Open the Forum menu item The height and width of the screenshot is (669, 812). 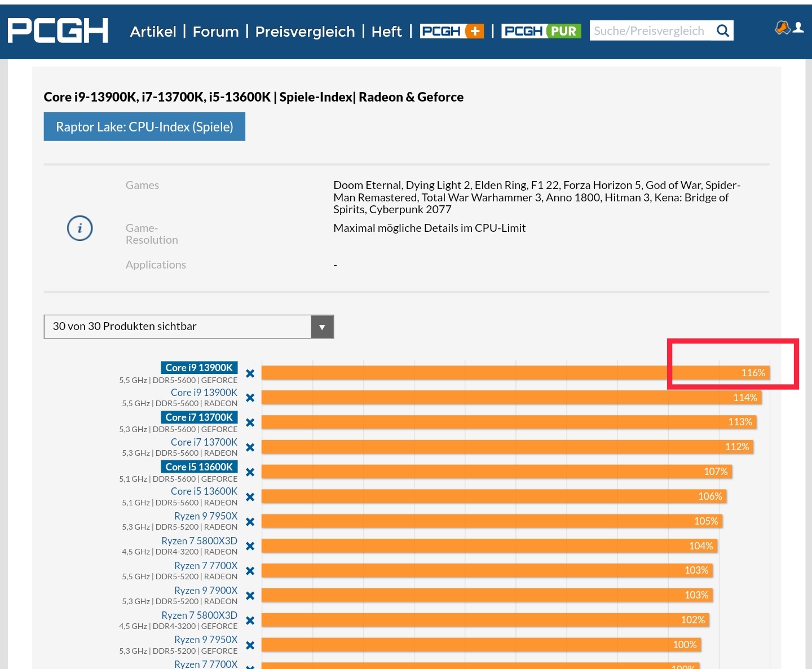click(x=215, y=32)
